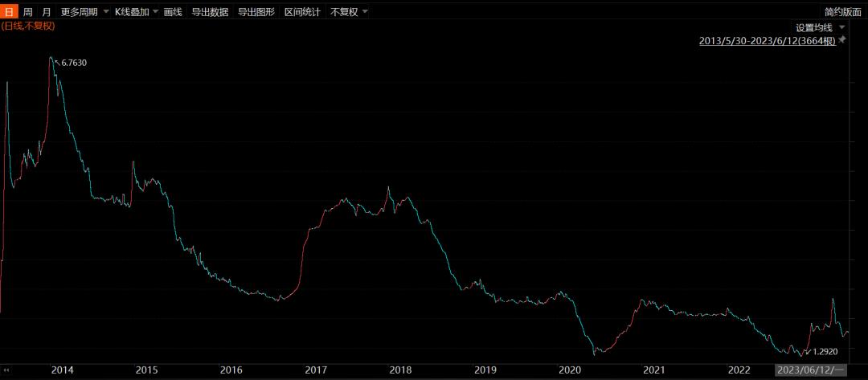Switch to daily (日) period

[9, 12]
